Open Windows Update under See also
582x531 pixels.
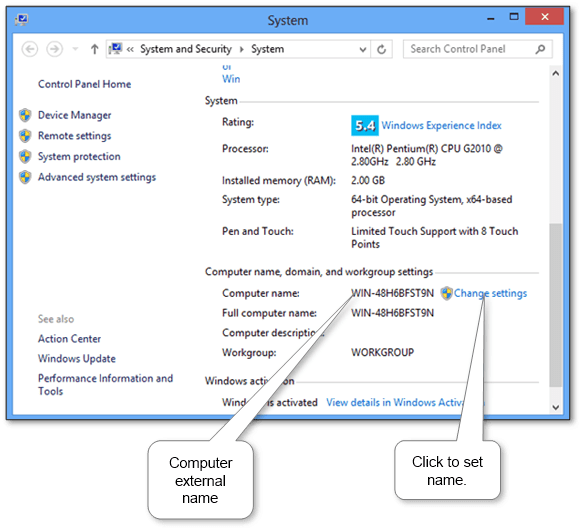[77, 359]
